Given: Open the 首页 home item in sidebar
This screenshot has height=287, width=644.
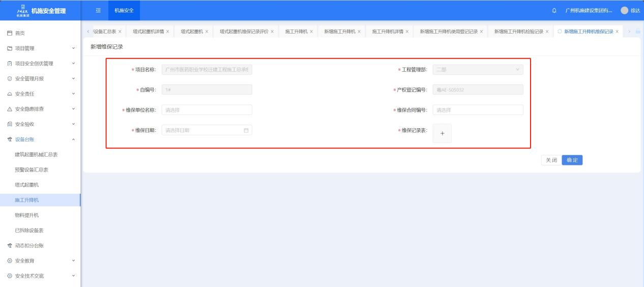Looking at the screenshot, I should [20, 33].
